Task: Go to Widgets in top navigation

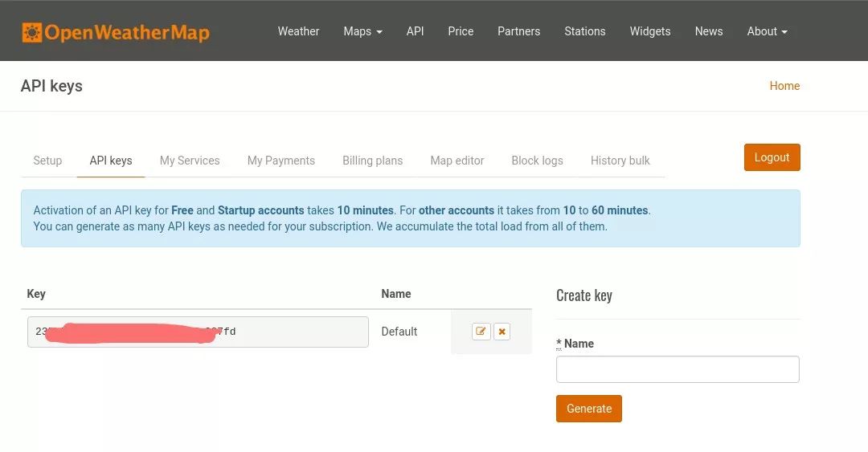Action: click(650, 31)
